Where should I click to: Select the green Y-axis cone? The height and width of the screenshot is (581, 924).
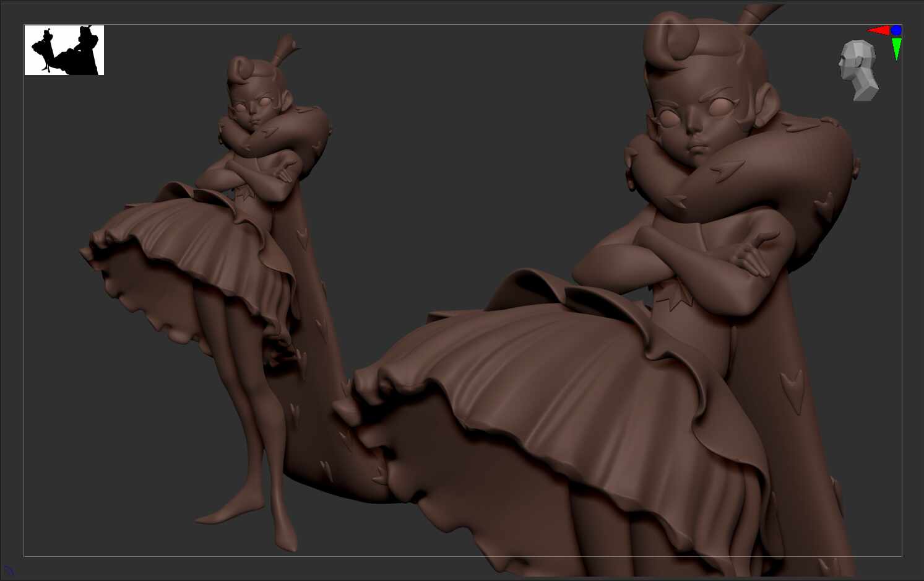pyautogui.click(x=896, y=49)
